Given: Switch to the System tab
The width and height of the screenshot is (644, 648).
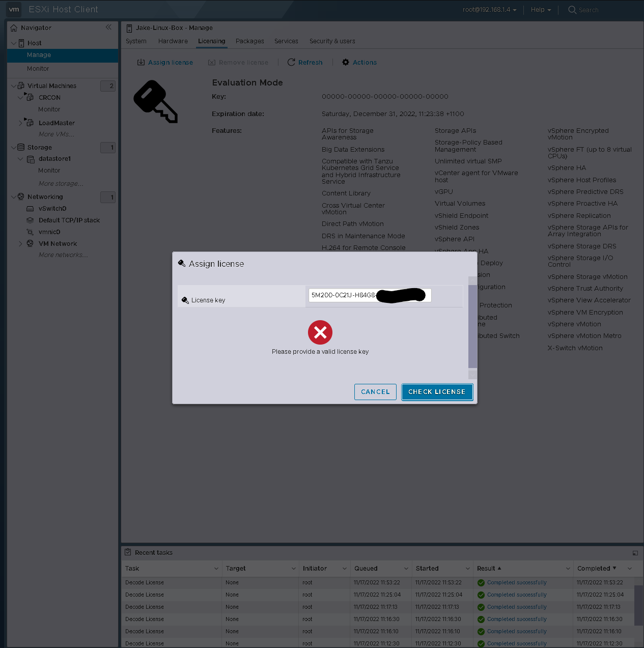Looking at the screenshot, I should pyautogui.click(x=136, y=41).
